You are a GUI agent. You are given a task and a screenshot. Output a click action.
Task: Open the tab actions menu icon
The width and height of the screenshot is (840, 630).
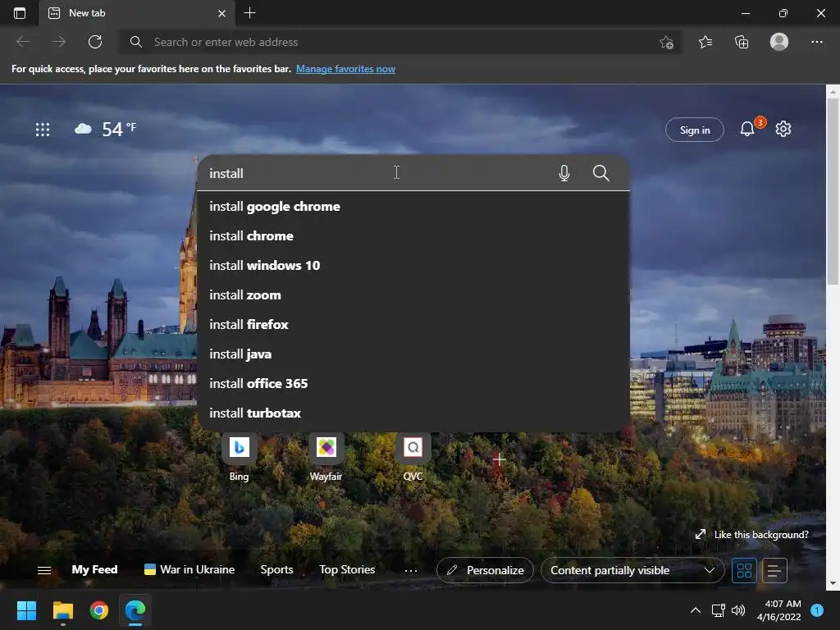(20, 13)
